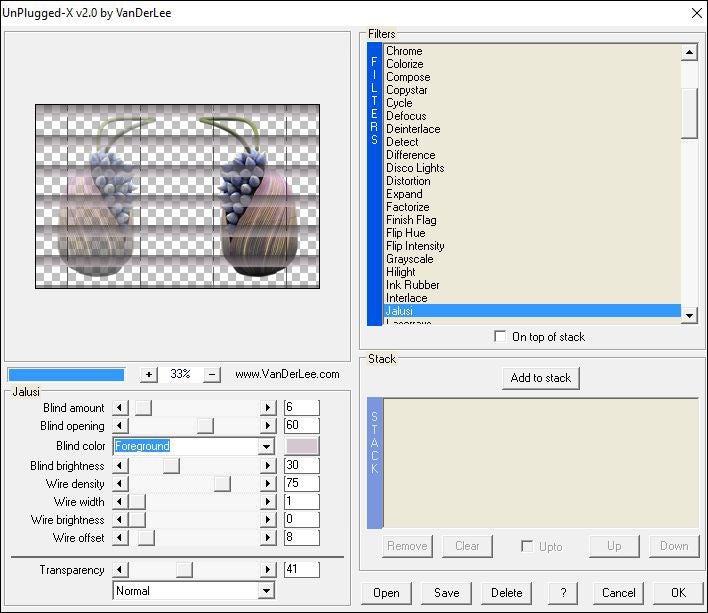The width and height of the screenshot is (708, 613).
Task: Click the Wire density right arrow
Action: (267, 484)
